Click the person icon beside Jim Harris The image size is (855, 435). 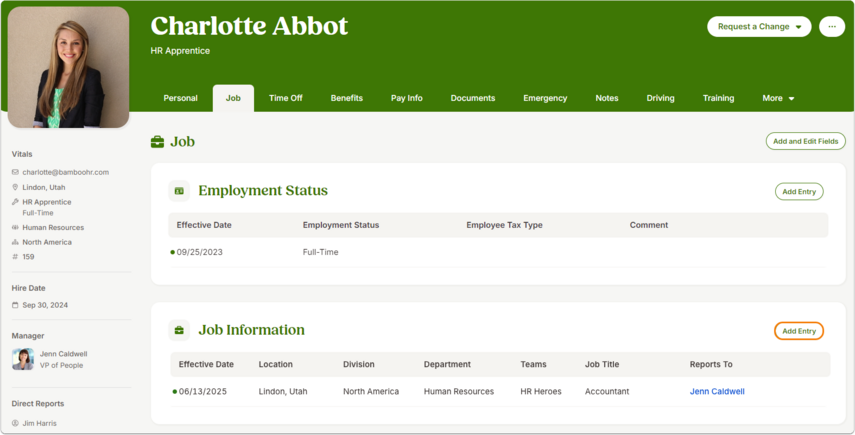[x=15, y=423]
